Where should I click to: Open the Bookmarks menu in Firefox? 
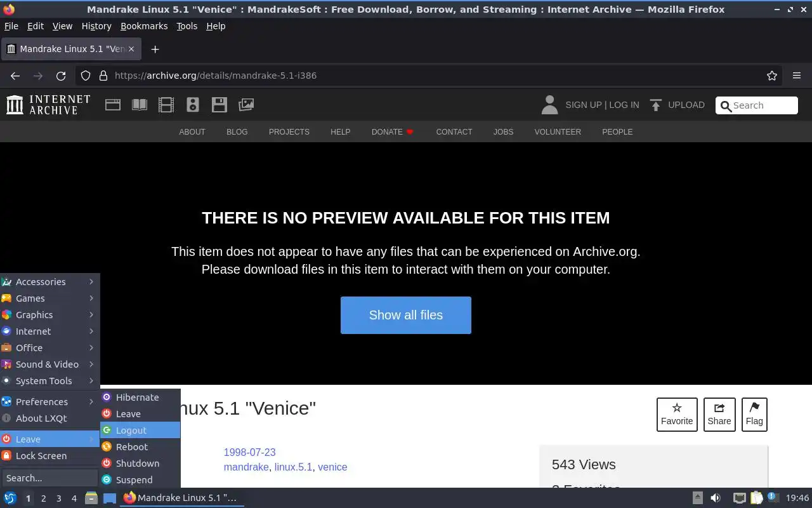(x=144, y=26)
